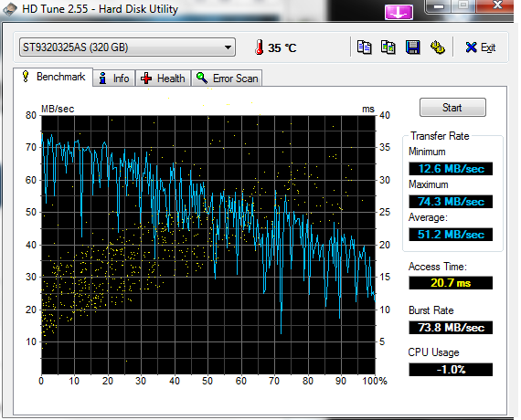The width and height of the screenshot is (521, 420).
Task: Click the ms axis label on the graph
Action: pos(368,109)
